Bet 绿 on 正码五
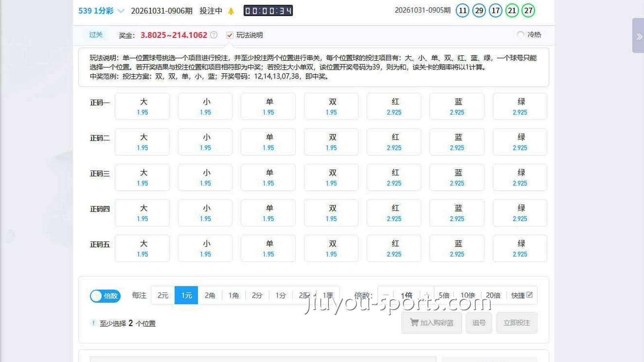 pyautogui.click(x=520, y=248)
